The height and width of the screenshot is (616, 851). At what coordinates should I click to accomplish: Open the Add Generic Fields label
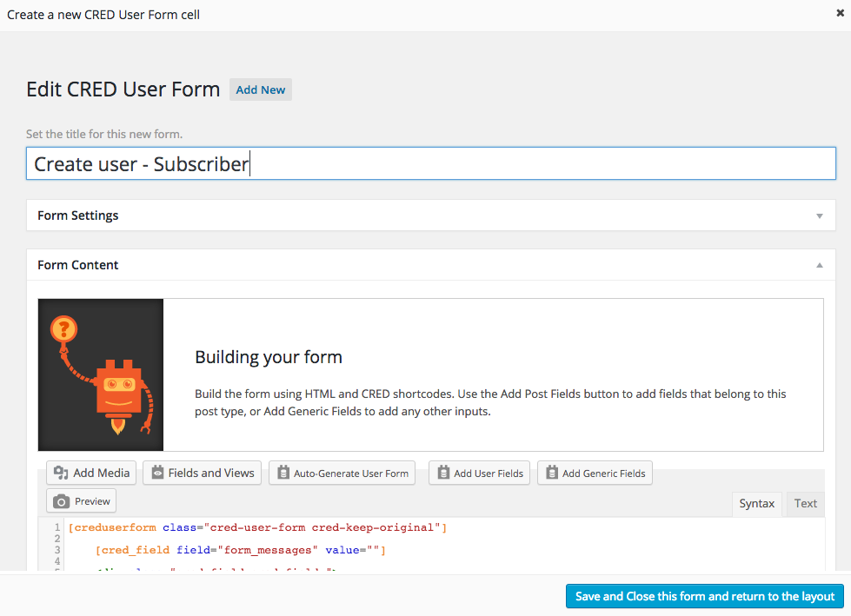604,474
